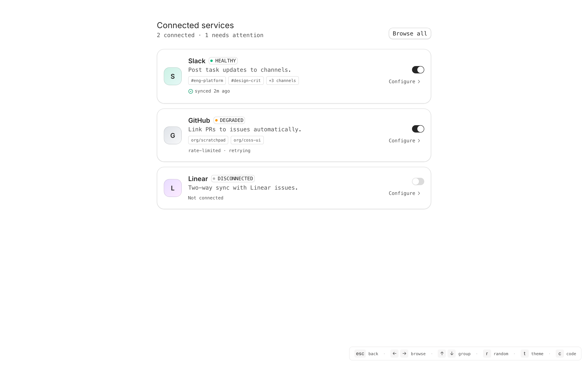Image resolution: width=588 pixels, height=367 pixels.
Task: Click the Slack service avatar icon
Action: 173,76
